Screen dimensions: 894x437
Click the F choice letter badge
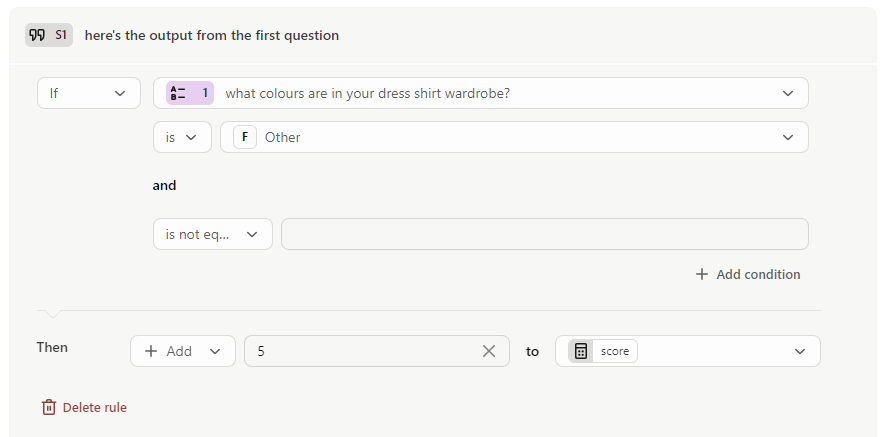click(245, 137)
